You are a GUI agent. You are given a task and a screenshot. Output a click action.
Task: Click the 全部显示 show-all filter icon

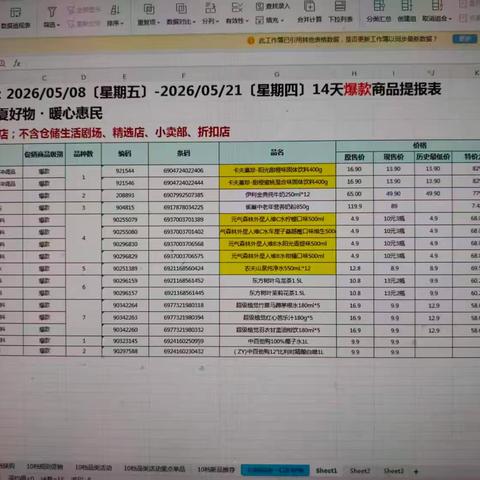(83, 10)
